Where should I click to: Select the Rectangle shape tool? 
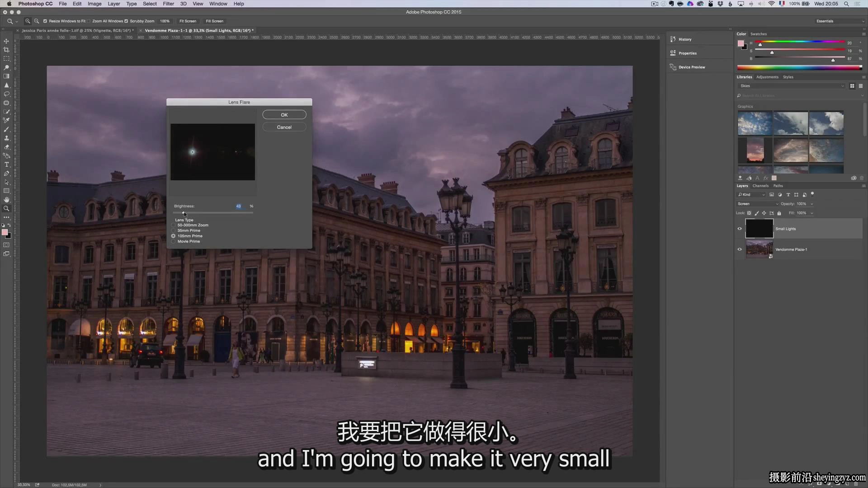point(6,191)
